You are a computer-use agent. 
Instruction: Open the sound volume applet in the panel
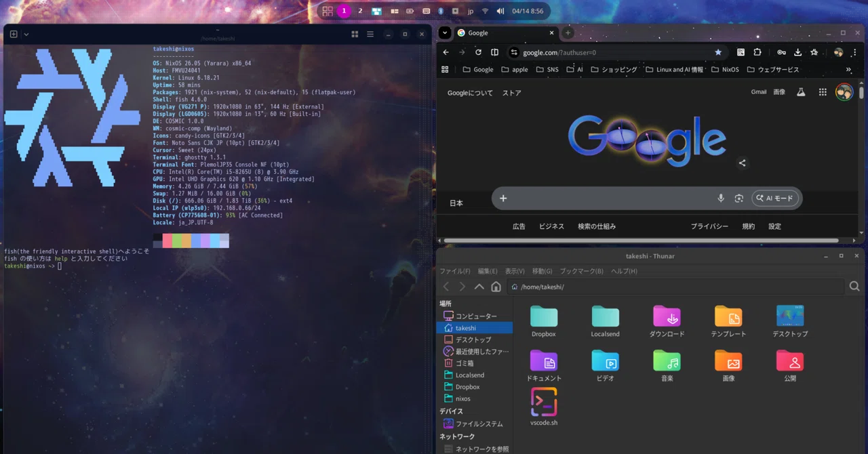point(500,11)
